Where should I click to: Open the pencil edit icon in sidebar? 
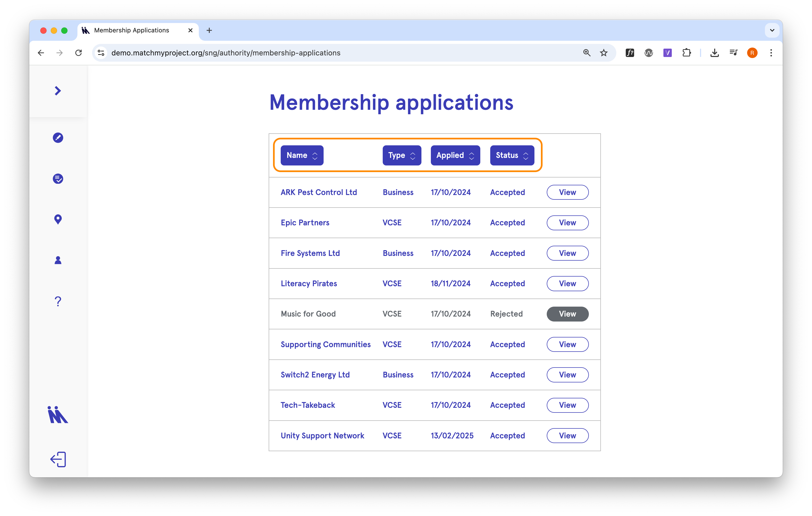point(58,137)
